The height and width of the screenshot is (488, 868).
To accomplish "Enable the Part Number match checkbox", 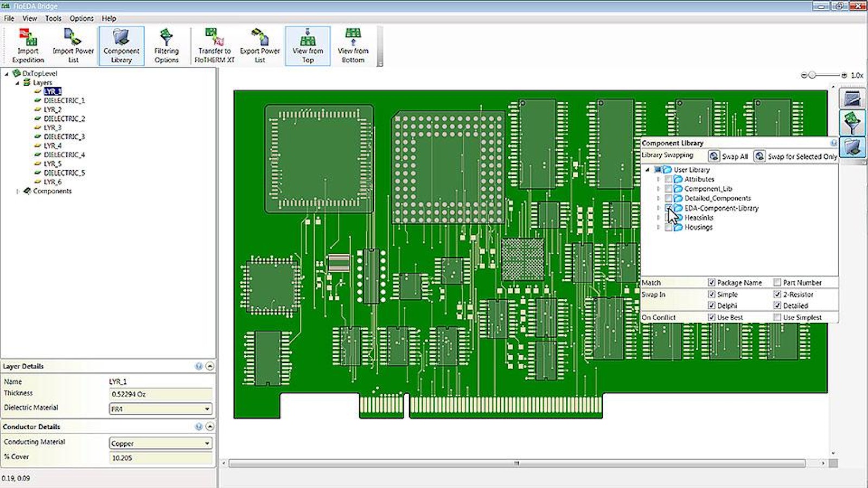I will coord(777,282).
